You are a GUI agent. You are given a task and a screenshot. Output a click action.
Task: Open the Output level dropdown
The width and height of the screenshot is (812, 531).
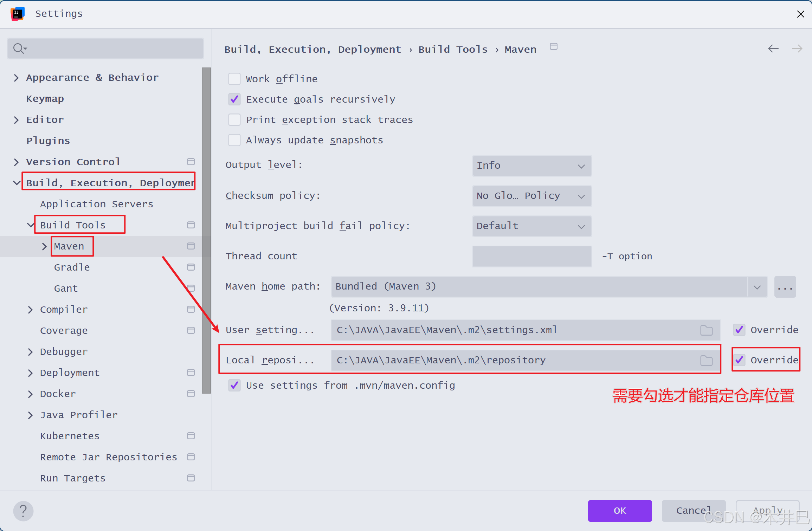pos(531,166)
